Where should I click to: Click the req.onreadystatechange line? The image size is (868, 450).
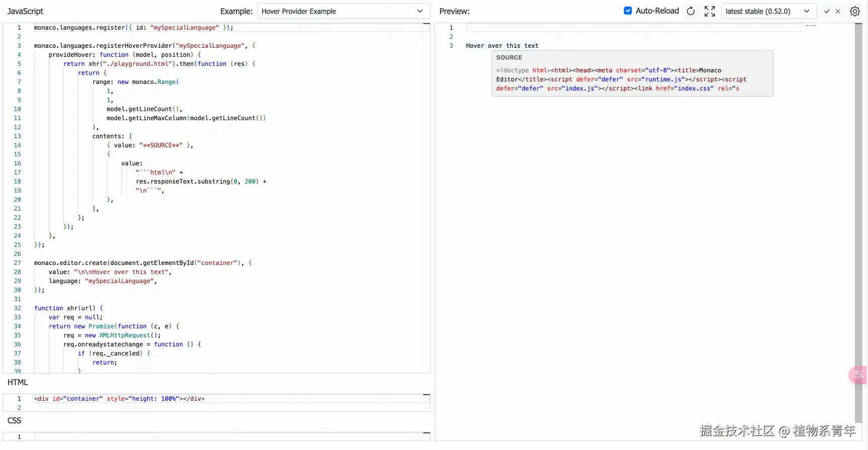[x=132, y=344]
